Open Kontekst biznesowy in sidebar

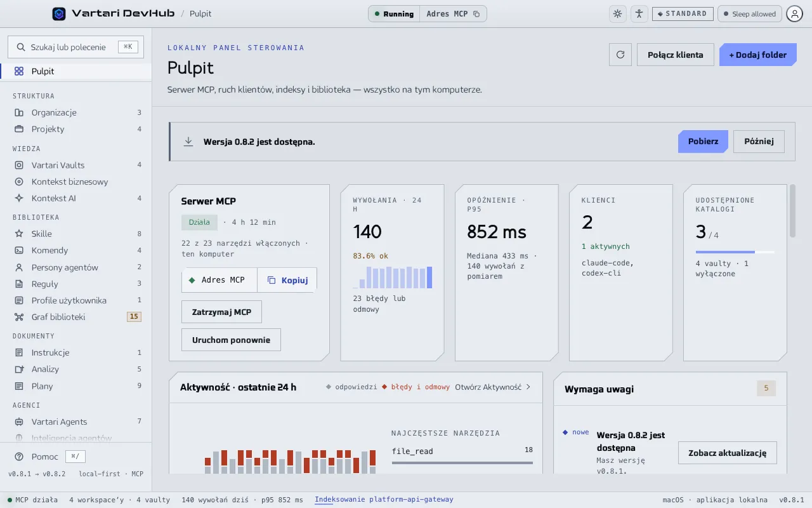[x=76, y=182]
